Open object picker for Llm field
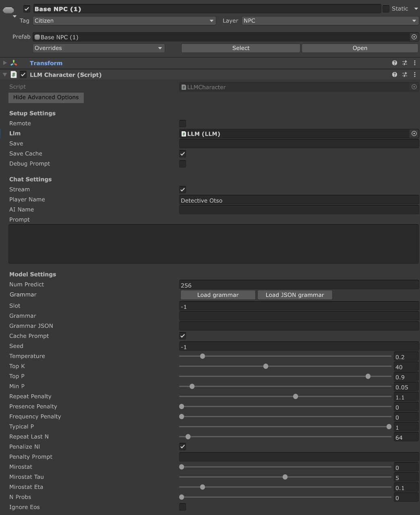 point(414,133)
